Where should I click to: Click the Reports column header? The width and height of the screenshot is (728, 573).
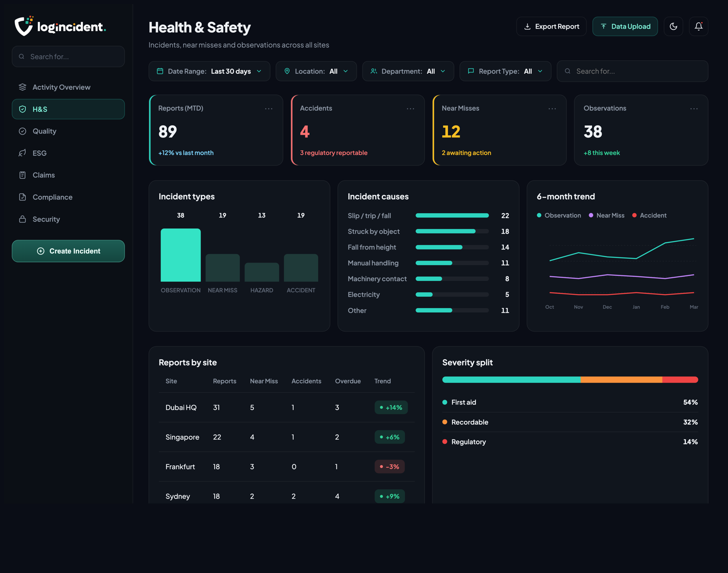[225, 381]
